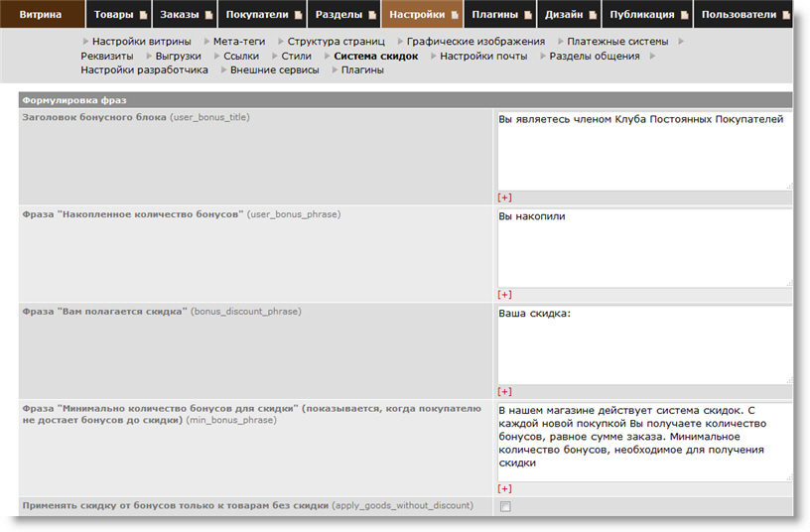Viewport: 810px width, 532px height.
Task: Click the page icon beside Заказы tab
Action: pyautogui.click(x=208, y=16)
